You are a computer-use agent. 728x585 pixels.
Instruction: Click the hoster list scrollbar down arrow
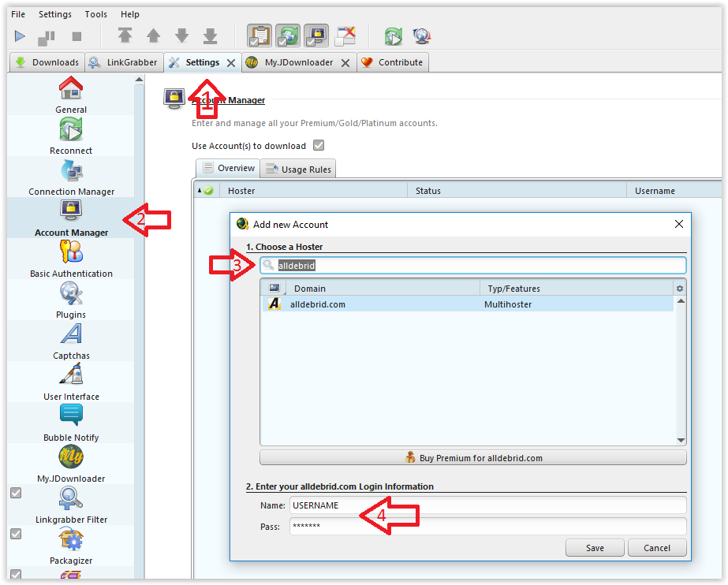pyautogui.click(x=681, y=440)
